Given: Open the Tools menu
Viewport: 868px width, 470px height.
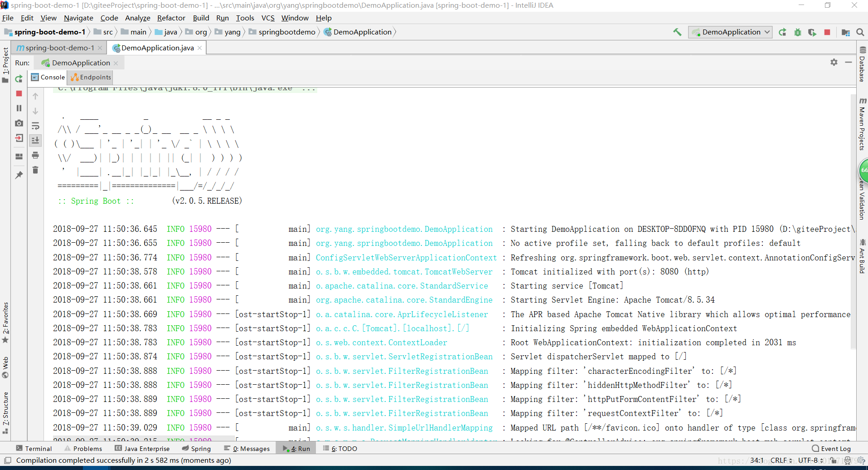Looking at the screenshot, I should (x=245, y=18).
